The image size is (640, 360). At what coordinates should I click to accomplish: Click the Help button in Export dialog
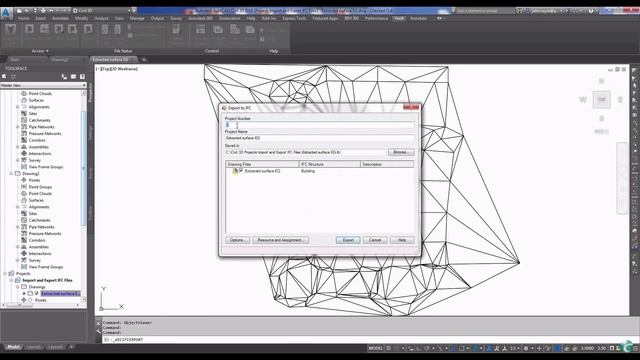402,240
